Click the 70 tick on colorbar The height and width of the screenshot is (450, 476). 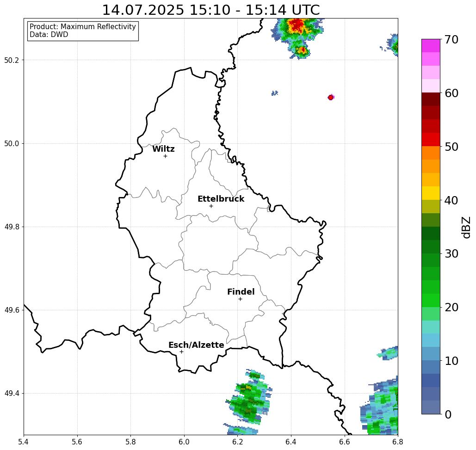coord(451,39)
